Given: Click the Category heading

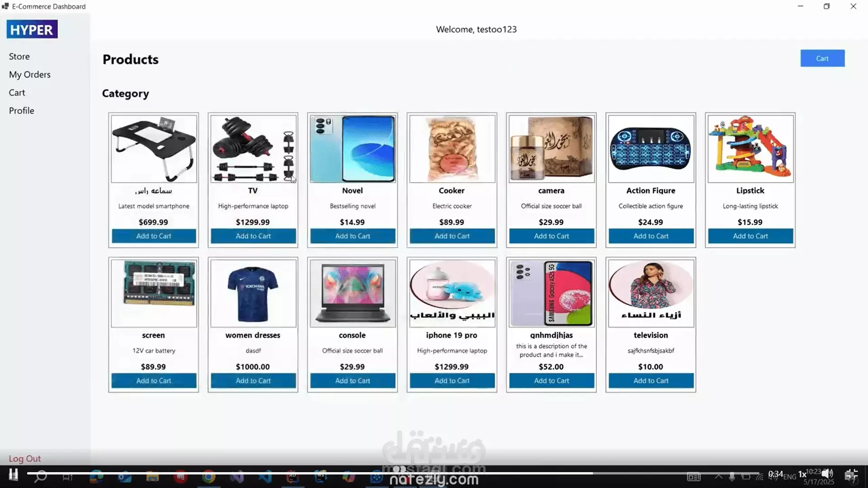Looking at the screenshot, I should [126, 94].
